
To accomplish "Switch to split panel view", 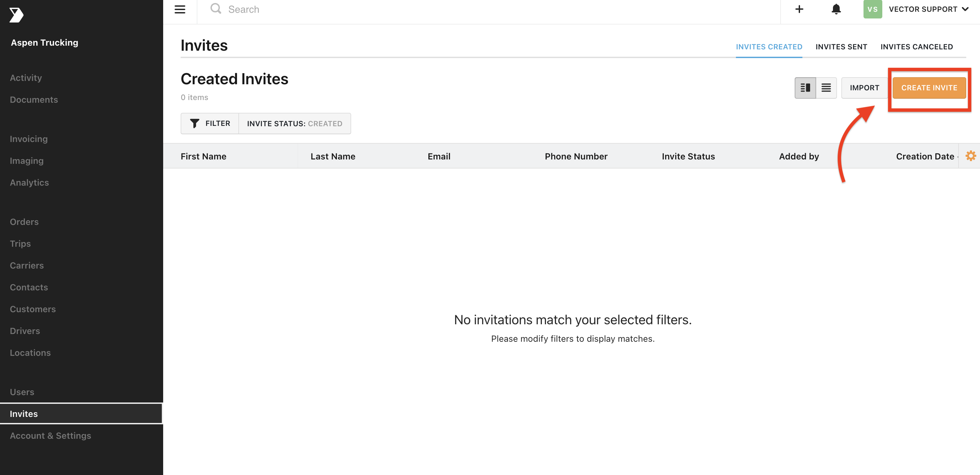I will pos(805,88).
